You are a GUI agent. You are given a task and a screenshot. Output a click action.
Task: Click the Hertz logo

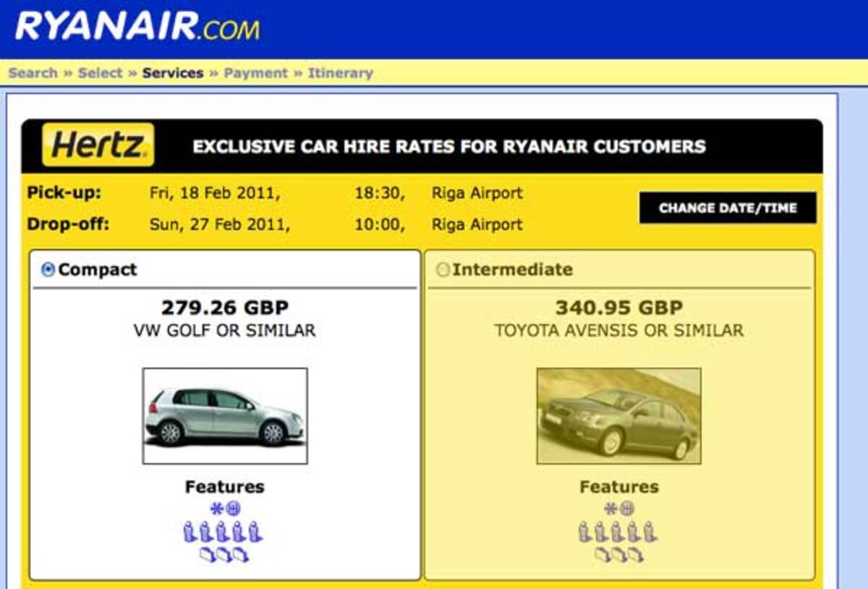point(98,145)
